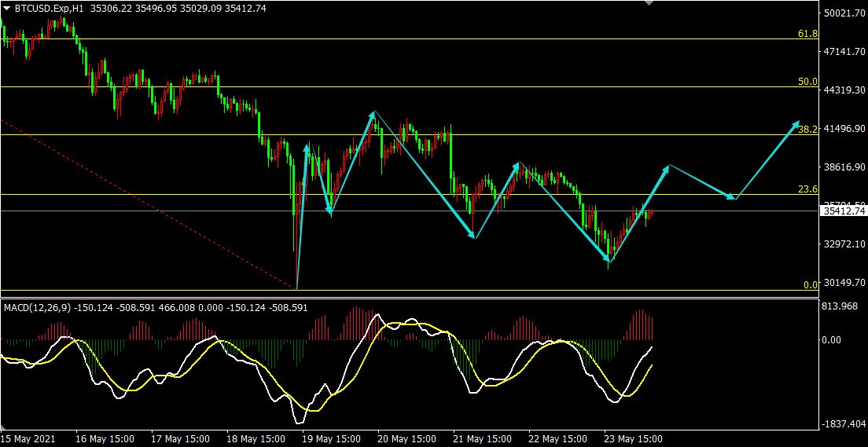Select the MACD(12,26,9) indicator label
This screenshot has width=868, height=447.
pyautogui.click(x=38, y=307)
